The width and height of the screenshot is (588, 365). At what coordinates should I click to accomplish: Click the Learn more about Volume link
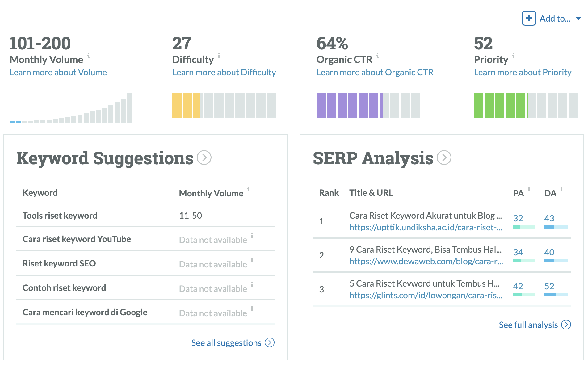(58, 72)
